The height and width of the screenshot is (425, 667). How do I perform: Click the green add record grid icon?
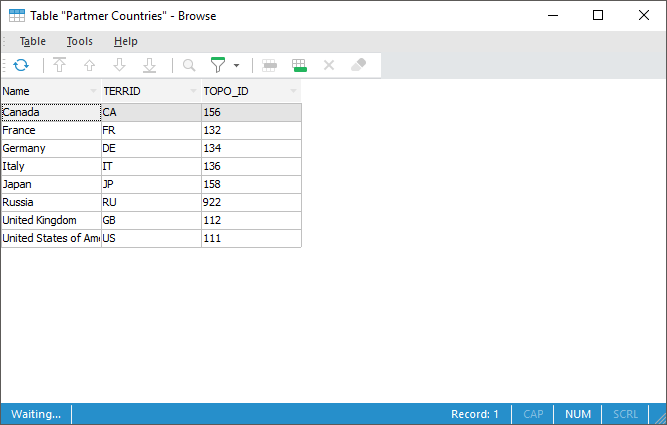coord(299,66)
